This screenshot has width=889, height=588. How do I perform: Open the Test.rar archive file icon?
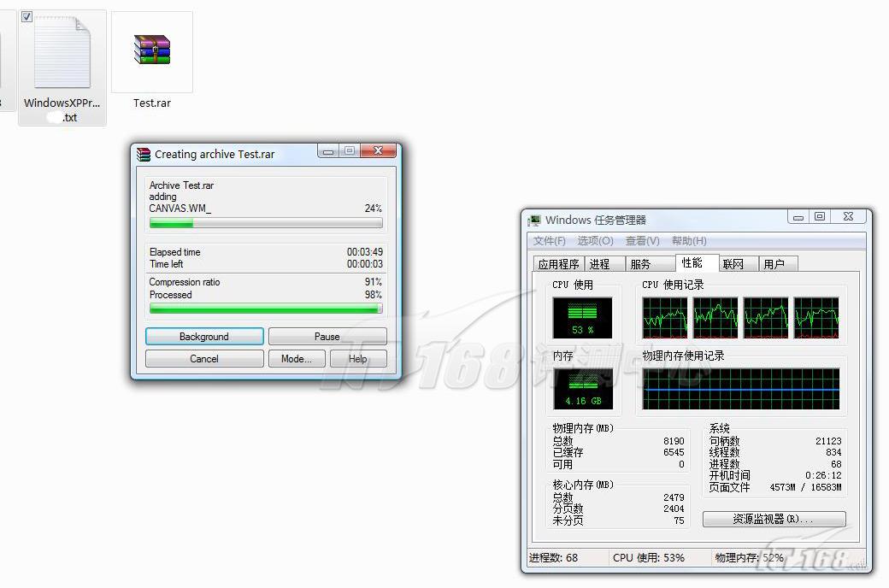point(152,50)
